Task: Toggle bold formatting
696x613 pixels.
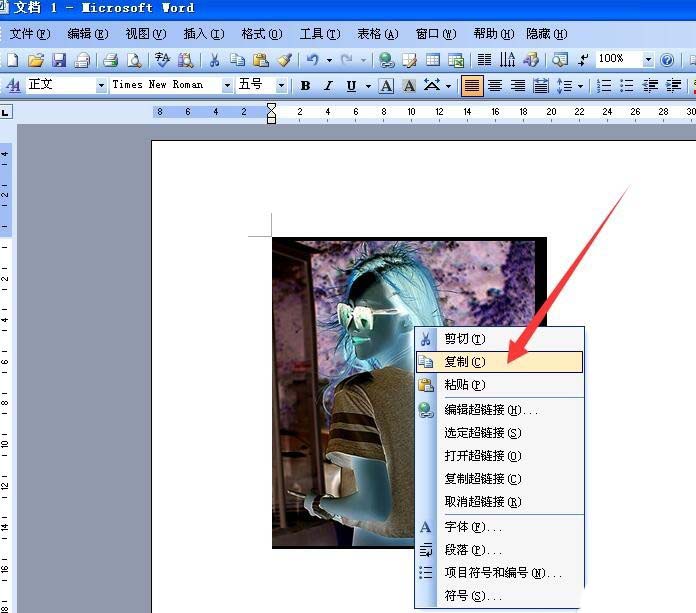Action: tap(305, 85)
